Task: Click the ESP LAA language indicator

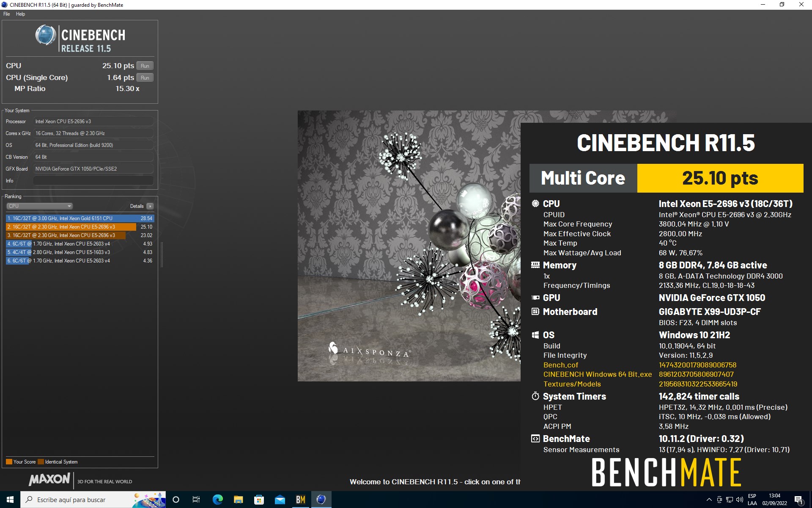Action: coord(752,500)
